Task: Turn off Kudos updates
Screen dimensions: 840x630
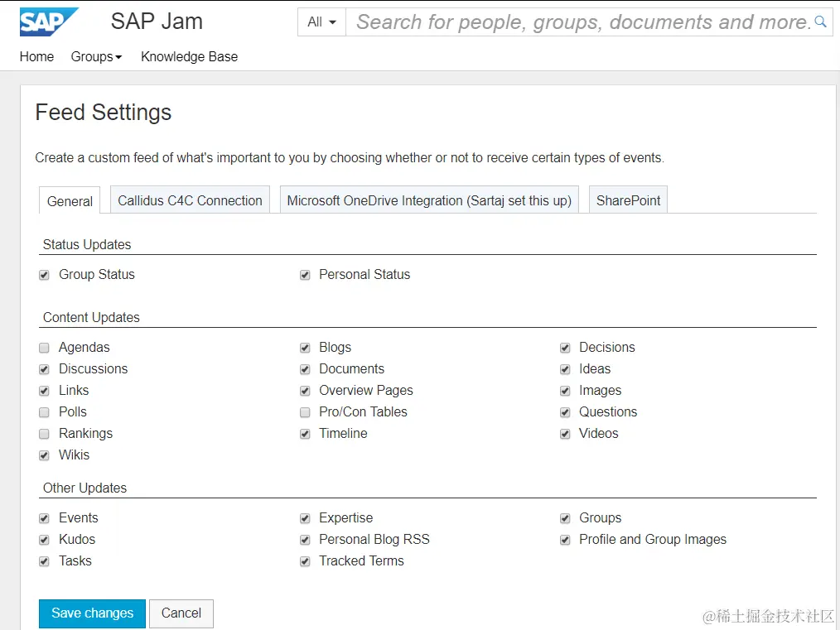Action: [x=45, y=540]
